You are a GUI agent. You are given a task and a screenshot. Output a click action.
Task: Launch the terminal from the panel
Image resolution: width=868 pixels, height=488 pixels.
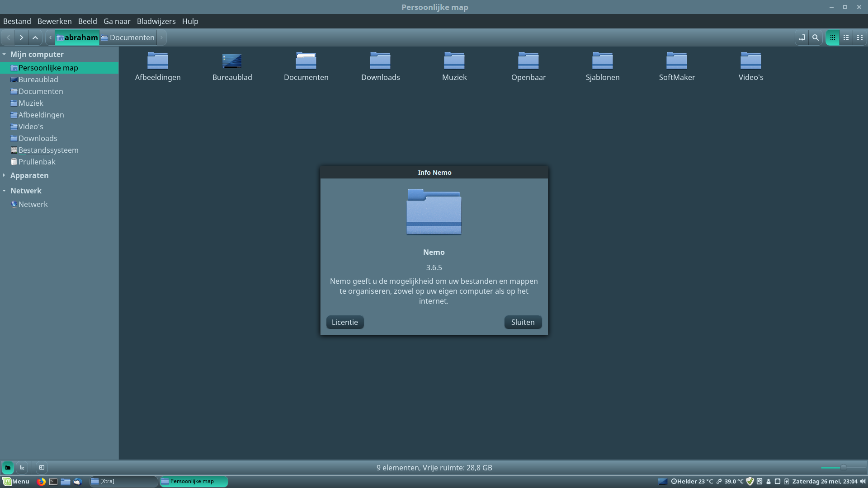53,481
